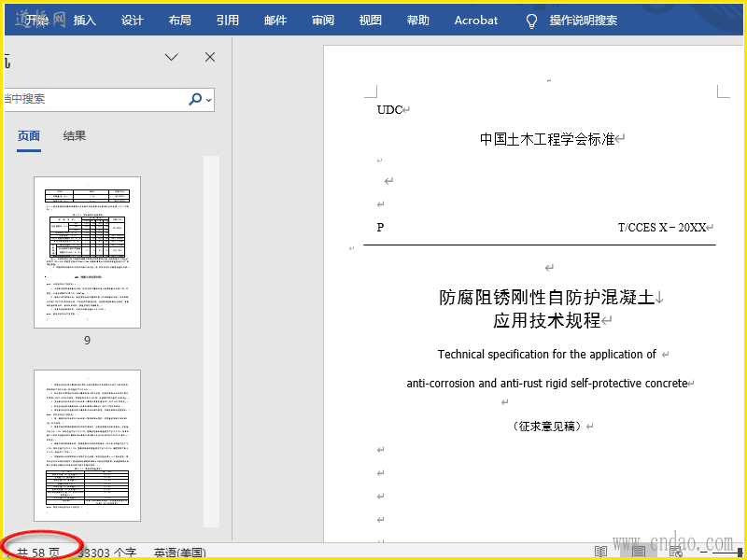Expand the navigation pane options chevron
The width and height of the screenshot is (747, 560).
tap(171, 57)
